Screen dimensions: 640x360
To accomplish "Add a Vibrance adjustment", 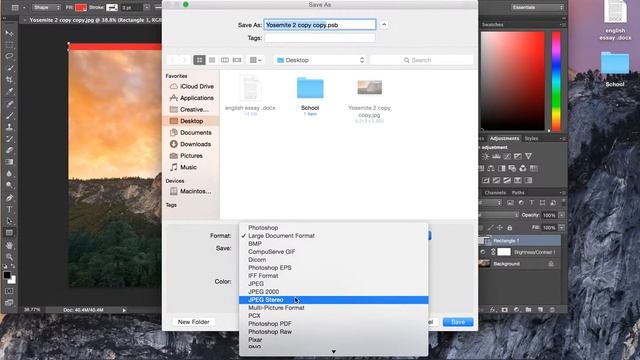I will pos(529,156).
